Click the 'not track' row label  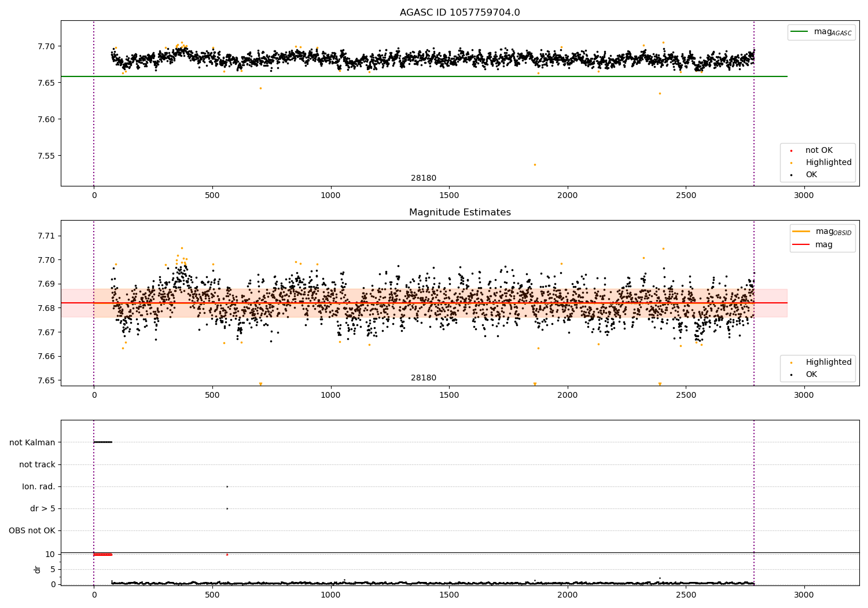[37, 464]
